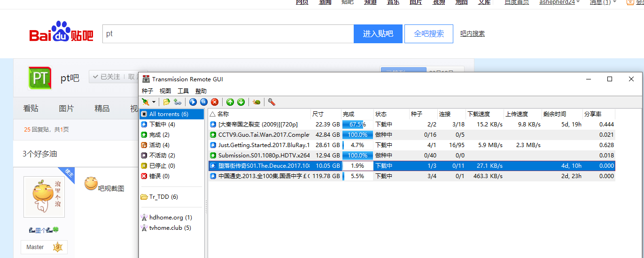
Task: Open the 吧内搜索 link
Action: (473, 34)
